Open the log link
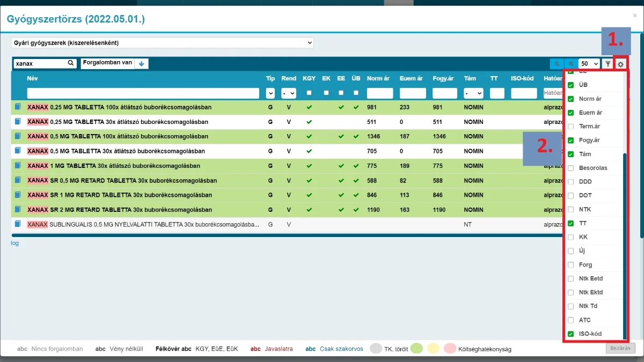 [15, 243]
